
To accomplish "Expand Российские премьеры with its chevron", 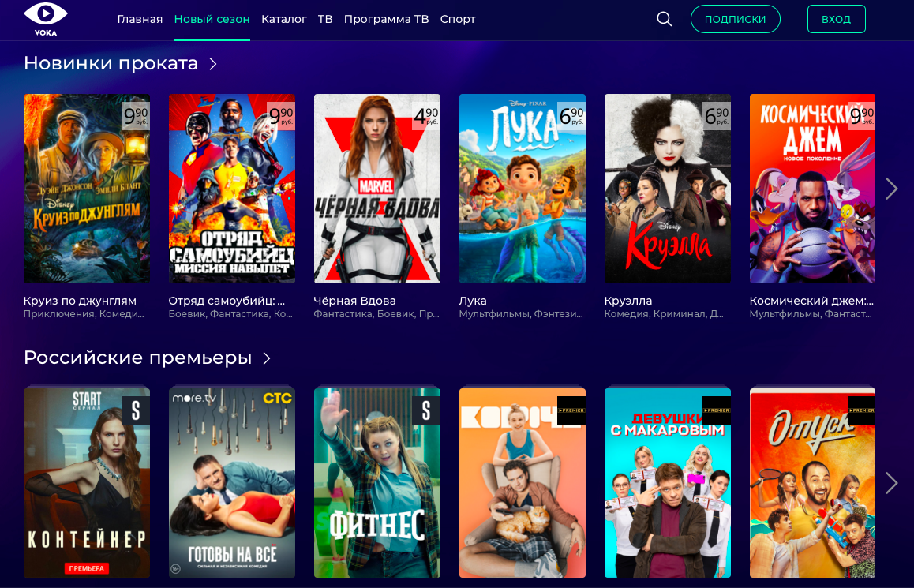I will coord(267,358).
